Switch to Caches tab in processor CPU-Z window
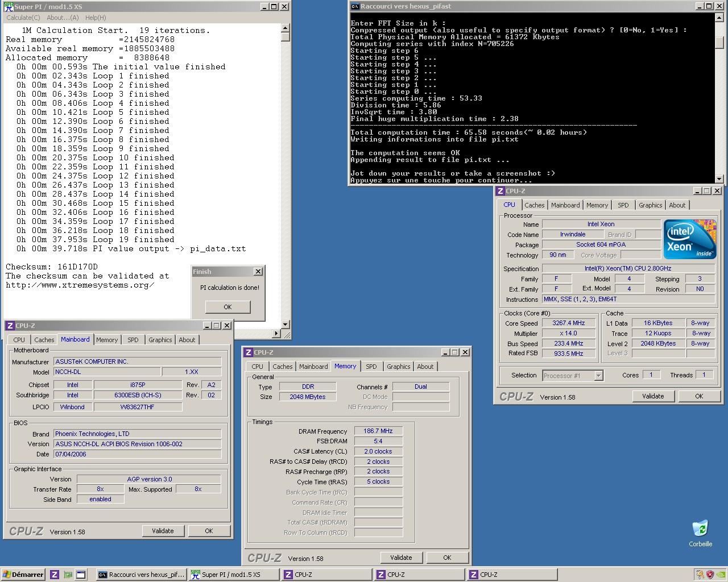 click(534, 205)
